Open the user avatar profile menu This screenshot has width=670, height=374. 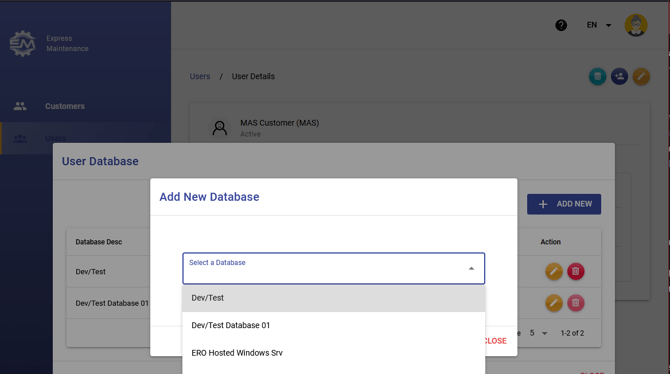[636, 25]
